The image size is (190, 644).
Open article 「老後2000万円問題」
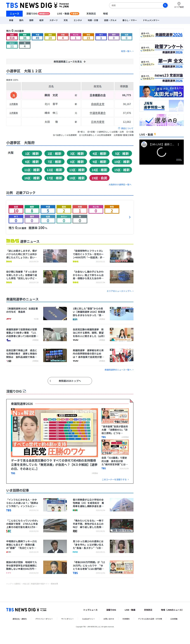[103, 567]
